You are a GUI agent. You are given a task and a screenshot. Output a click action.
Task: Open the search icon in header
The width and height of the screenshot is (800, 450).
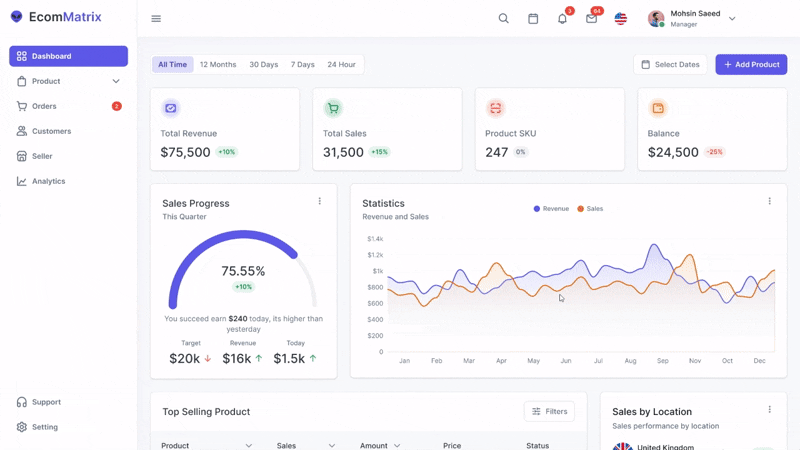coord(504,19)
